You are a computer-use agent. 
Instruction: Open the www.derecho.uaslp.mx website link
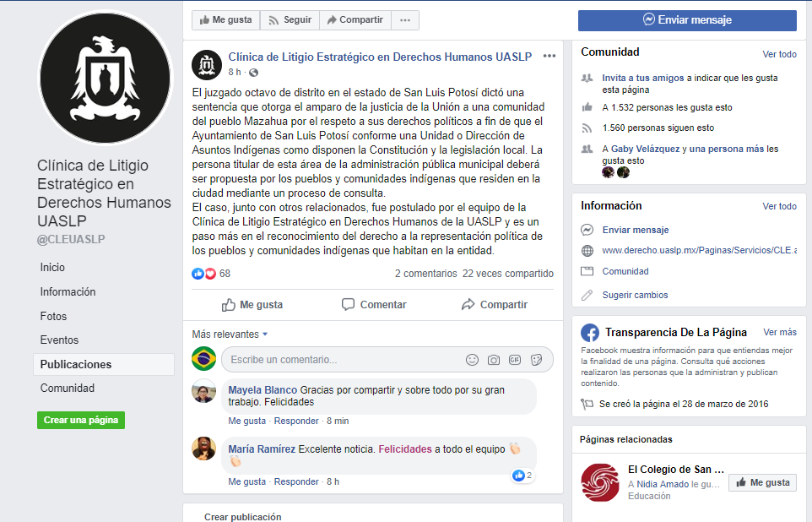click(x=699, y=250)
